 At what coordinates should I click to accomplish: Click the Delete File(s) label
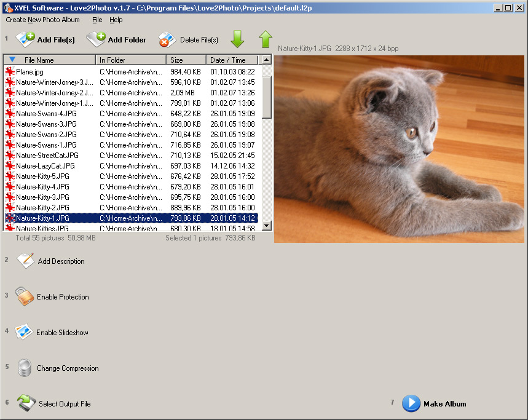click(199, 40)
